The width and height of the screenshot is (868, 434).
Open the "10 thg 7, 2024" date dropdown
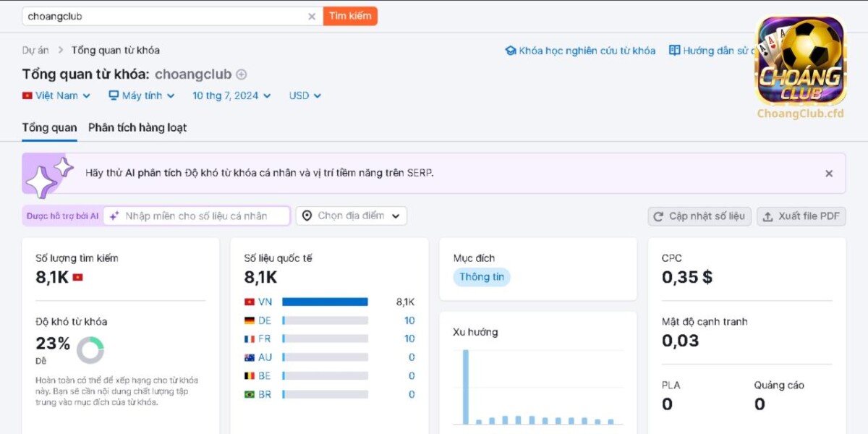(230, 95)
